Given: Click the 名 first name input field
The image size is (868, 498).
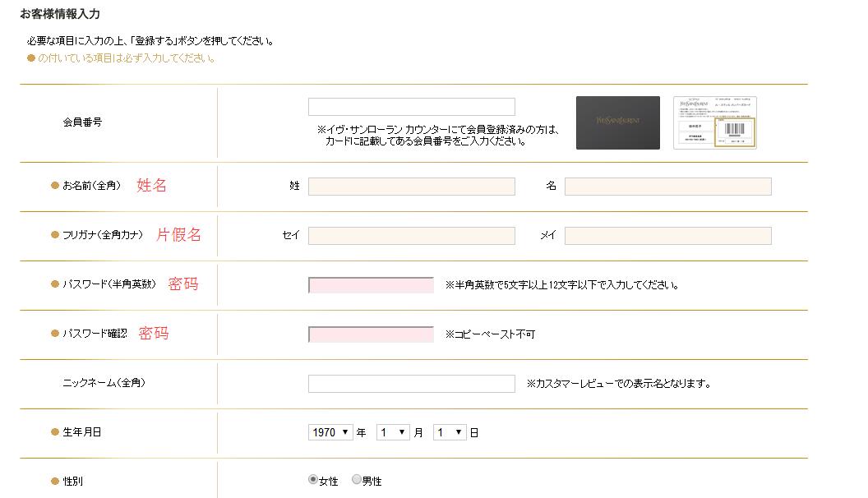Looking at the screenshot, I should [667, 187].
